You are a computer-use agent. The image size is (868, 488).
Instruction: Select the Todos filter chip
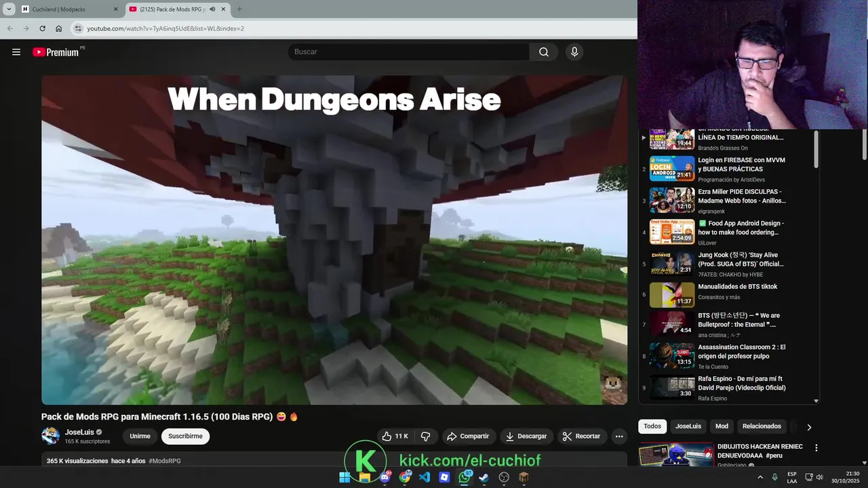click(x=652, y=426)
